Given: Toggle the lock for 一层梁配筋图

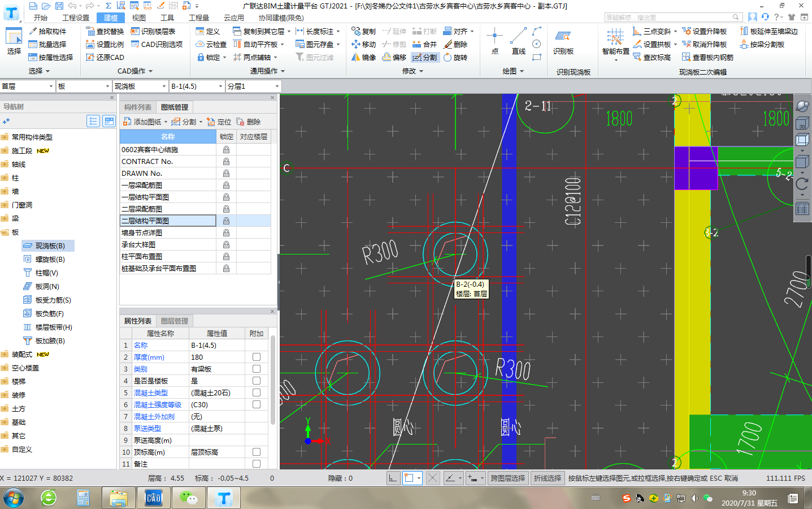Looking at the screenshot, I should [x=226, y=185].
